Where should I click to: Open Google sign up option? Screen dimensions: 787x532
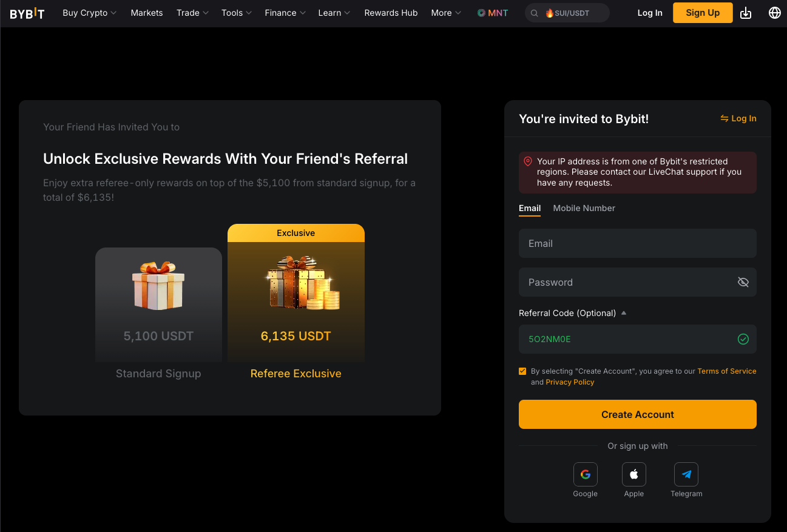(x=584, y=474)
